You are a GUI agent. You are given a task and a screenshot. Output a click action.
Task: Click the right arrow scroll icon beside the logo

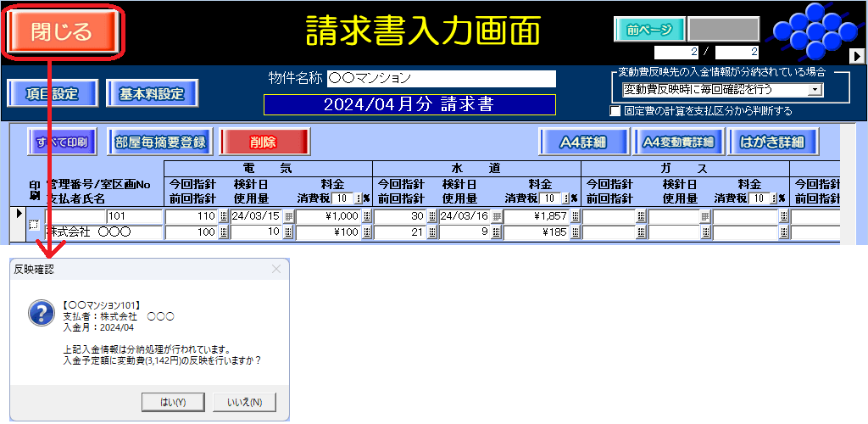tap(857, 56)
